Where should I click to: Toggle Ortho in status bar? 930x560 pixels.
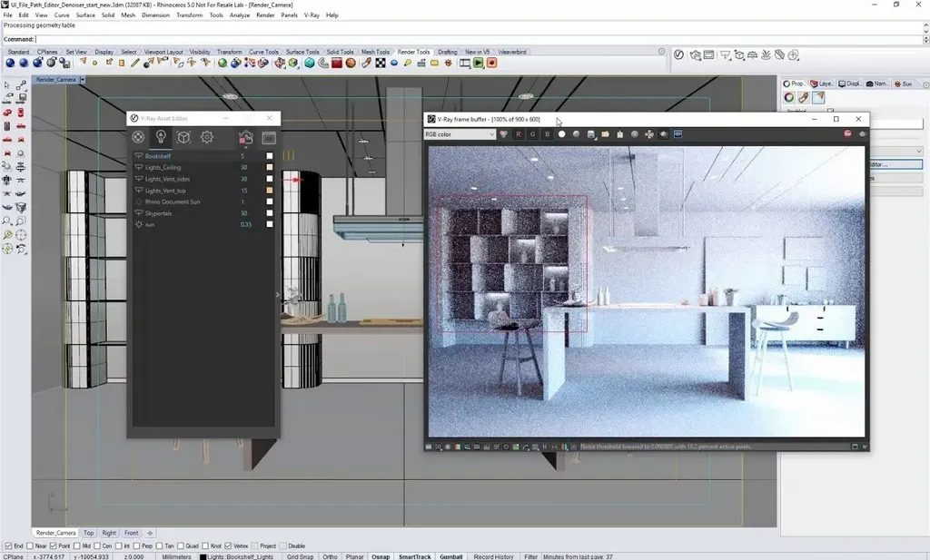coord(330,556)
